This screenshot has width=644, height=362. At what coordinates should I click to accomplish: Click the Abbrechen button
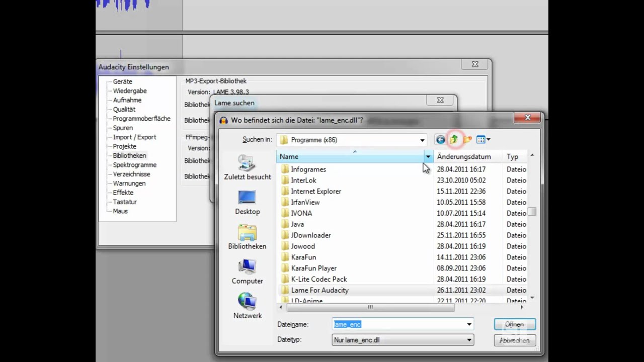pos(515,340)
